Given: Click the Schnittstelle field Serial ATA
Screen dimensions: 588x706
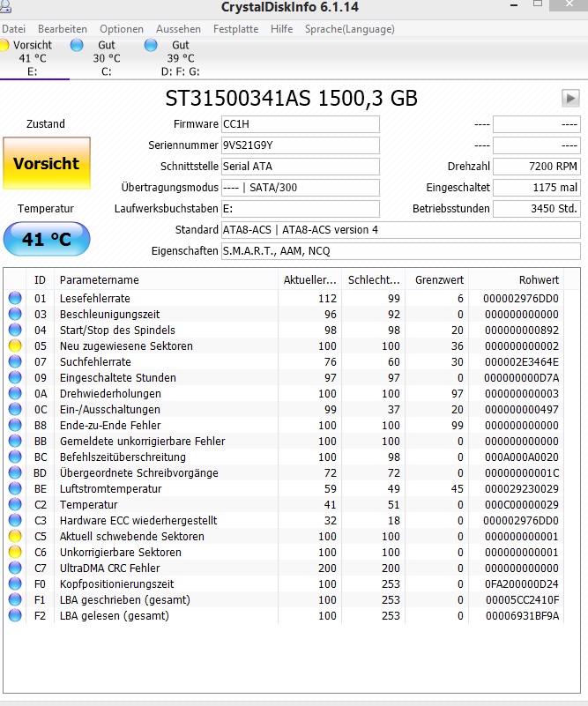Looking at the screenshot, I should (x=301, y=167).
